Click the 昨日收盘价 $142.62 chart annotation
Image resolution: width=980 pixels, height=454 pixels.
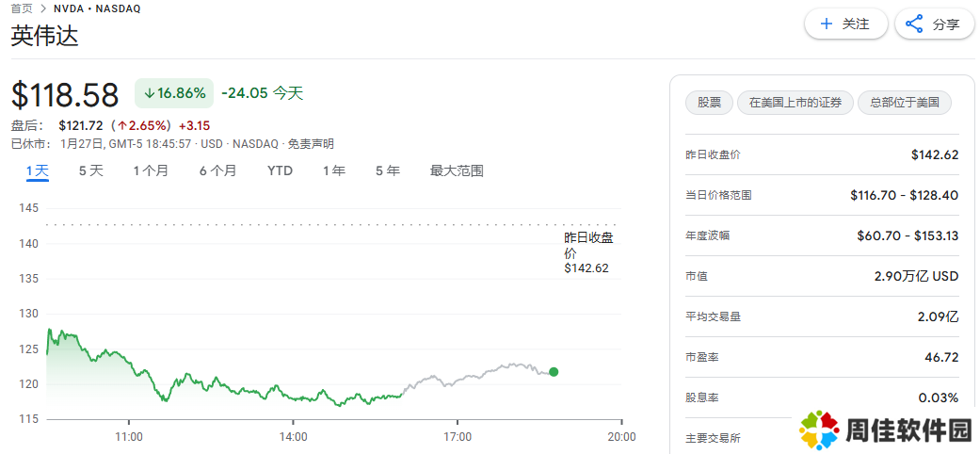[587, 253]
